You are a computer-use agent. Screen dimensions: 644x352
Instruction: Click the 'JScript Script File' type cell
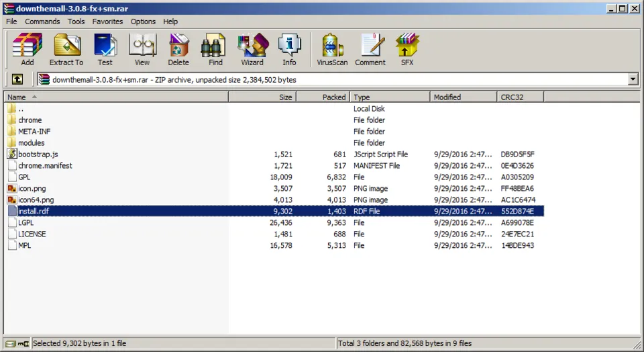click(381, 155)
